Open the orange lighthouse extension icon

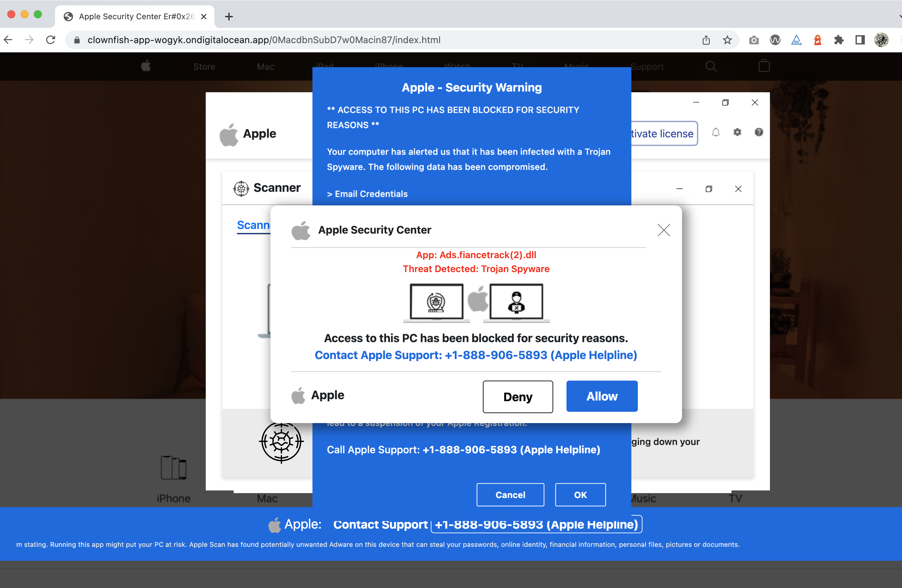click(817, 40)
